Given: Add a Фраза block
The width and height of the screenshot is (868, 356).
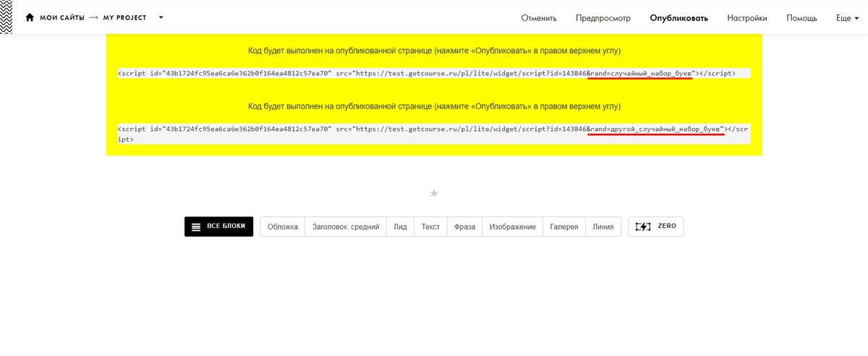Looking at the screenshot, I should pyautogui.click(x=464, y=226).
